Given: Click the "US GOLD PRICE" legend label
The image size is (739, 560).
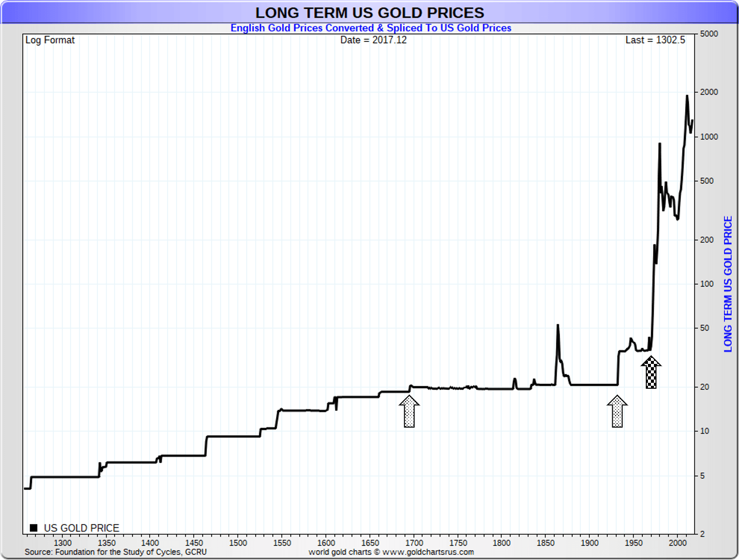Looking at the screenshot, I should coord(82,528).
